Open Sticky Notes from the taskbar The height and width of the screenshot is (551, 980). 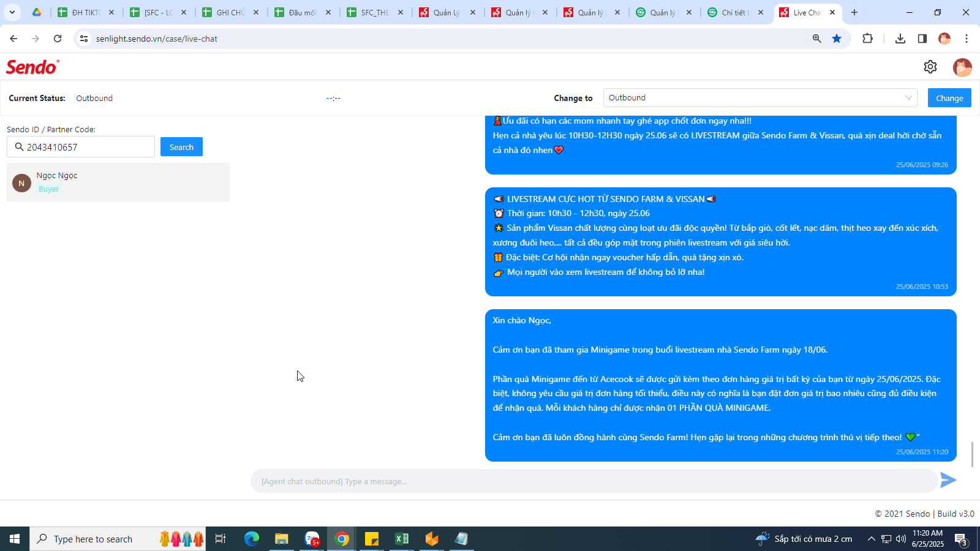(372, 539)
